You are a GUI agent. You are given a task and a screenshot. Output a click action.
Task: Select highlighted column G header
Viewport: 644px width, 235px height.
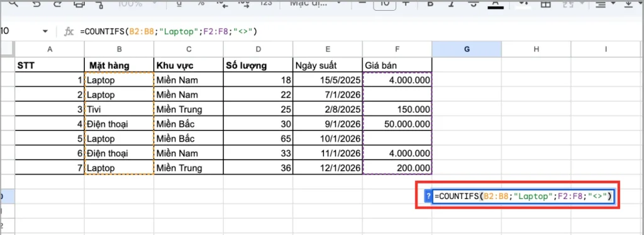(467, 49)
